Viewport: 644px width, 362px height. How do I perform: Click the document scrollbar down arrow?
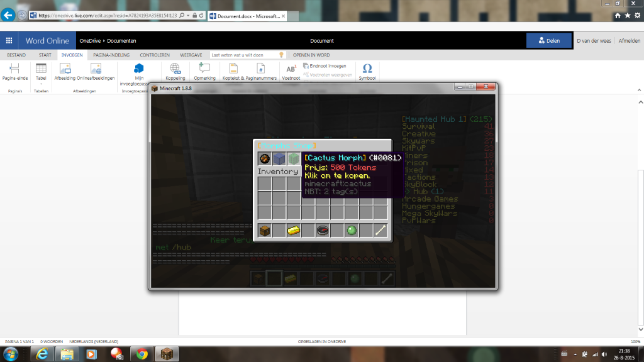640,329
